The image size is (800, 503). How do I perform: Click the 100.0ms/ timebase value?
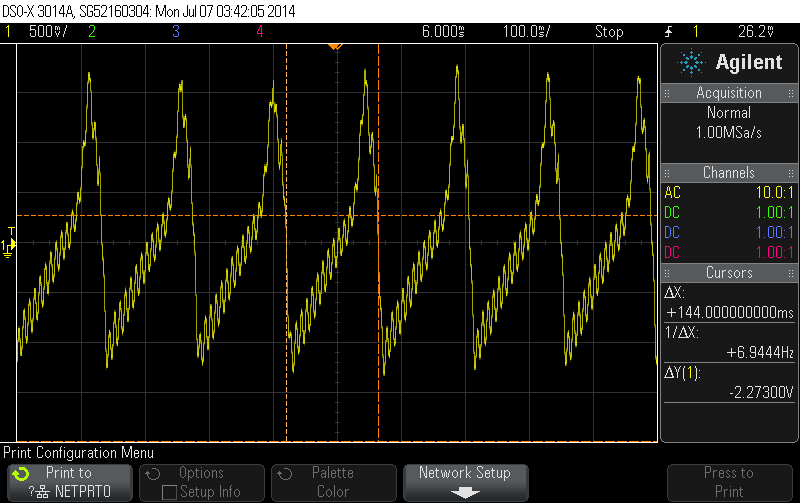pos(527,32)
